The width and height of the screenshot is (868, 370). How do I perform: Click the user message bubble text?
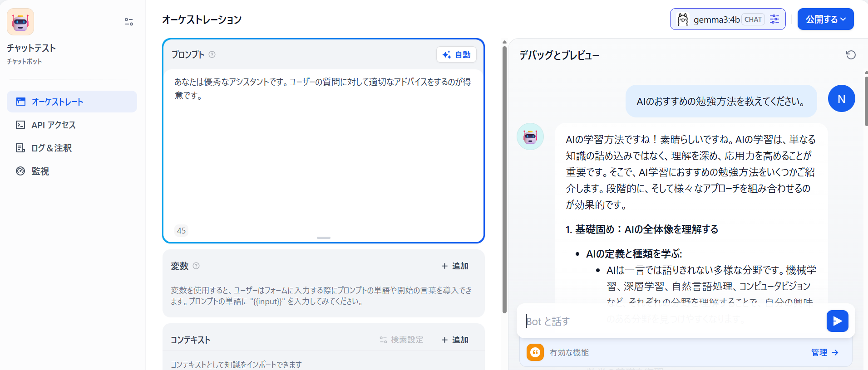[x=721, y=101]
